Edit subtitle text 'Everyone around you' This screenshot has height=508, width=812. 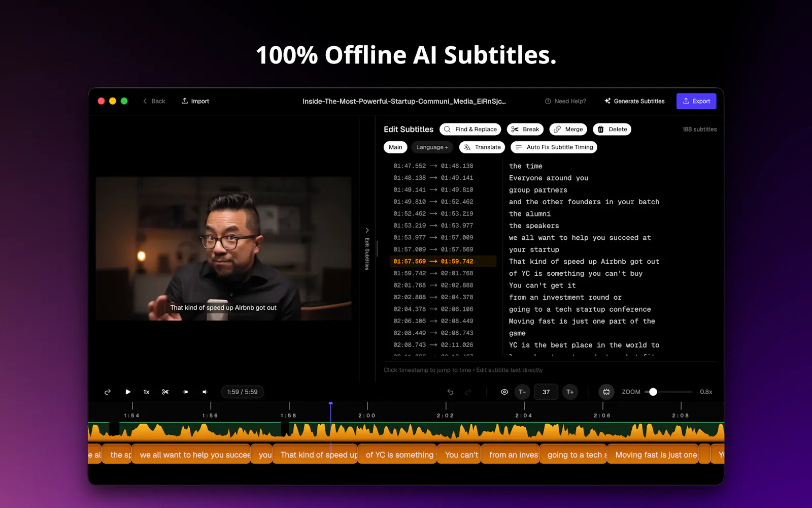[549, 178]
